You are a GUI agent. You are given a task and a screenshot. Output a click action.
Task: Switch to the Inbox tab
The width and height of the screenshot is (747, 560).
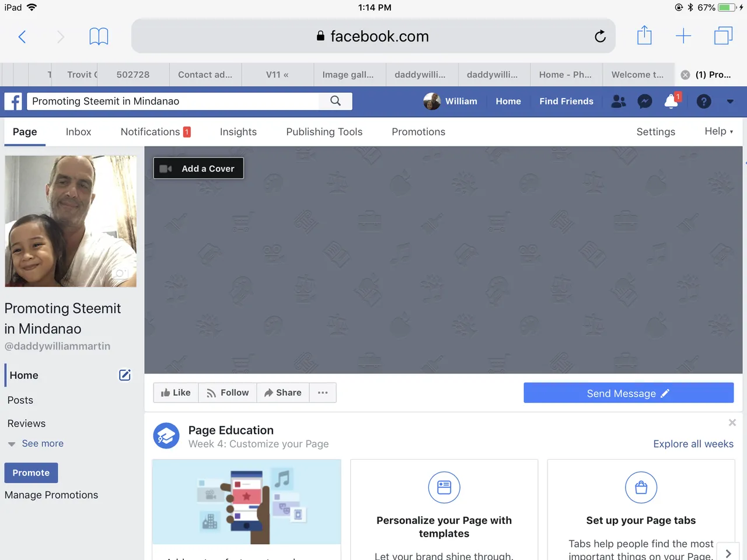tap(79, 132)
